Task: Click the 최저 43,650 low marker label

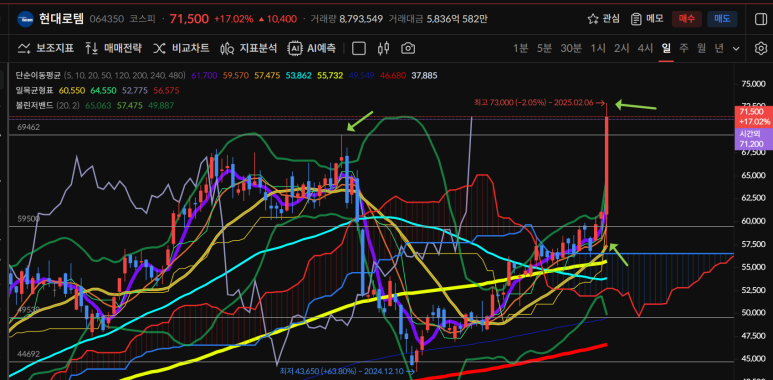Action: point(347,371)
